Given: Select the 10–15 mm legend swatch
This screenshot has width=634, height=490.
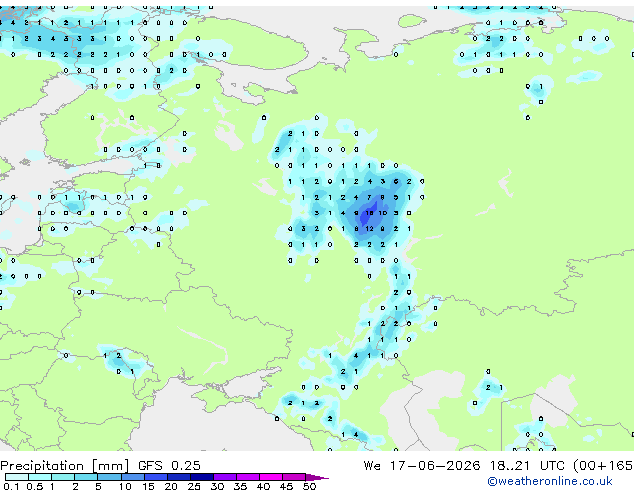Looking at the screenshot, I should click(x=132, y=477).
